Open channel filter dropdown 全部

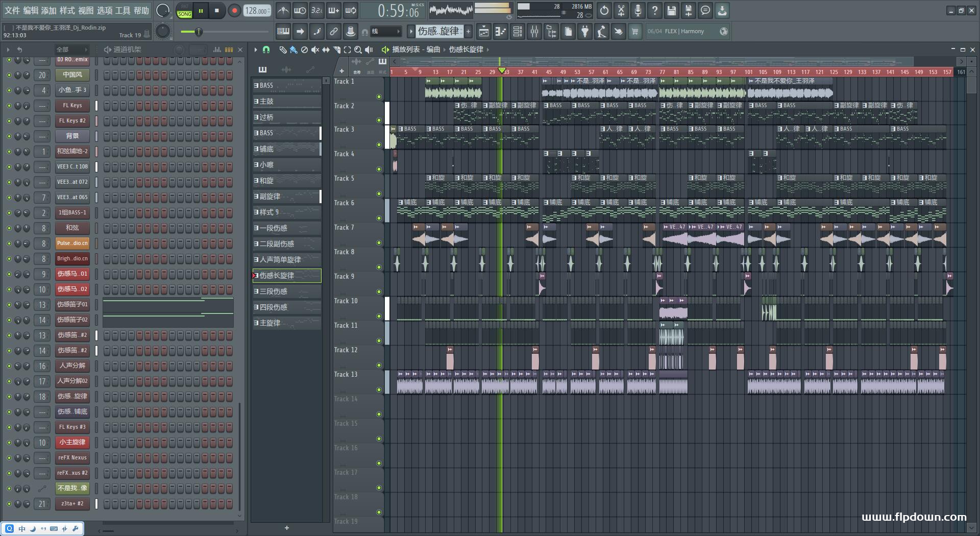71,50
